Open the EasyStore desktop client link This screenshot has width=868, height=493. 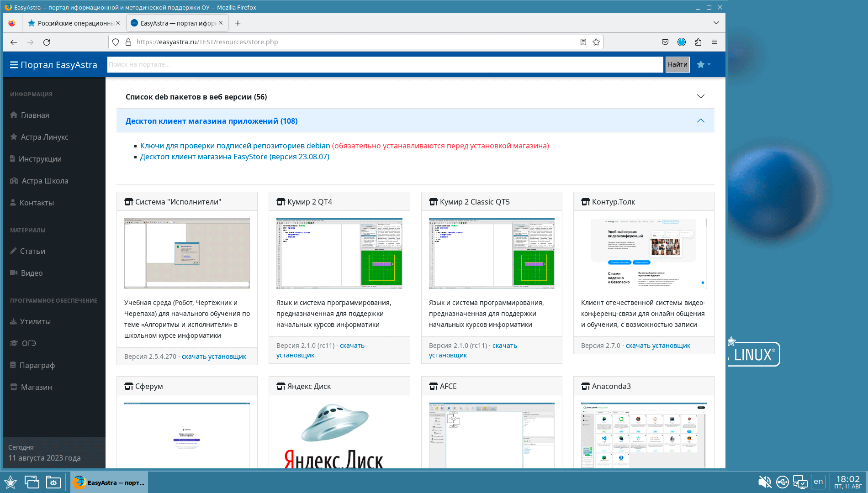pos(235,157)
